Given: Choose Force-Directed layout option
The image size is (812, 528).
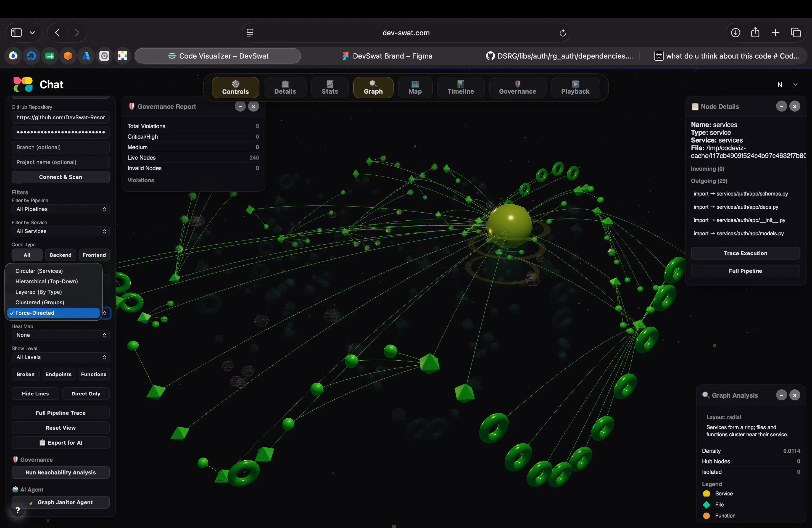Looking at the screenshot, I should tap(54, 313).
